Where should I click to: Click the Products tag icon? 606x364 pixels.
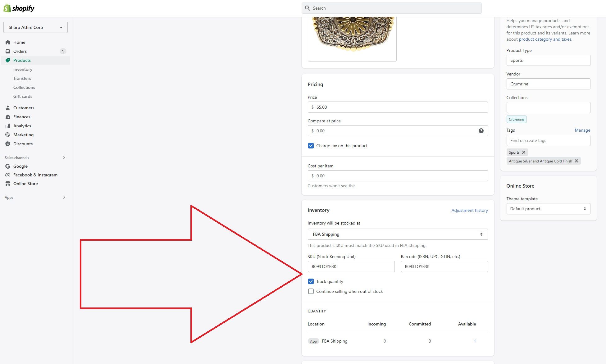(x=8, y=60)
